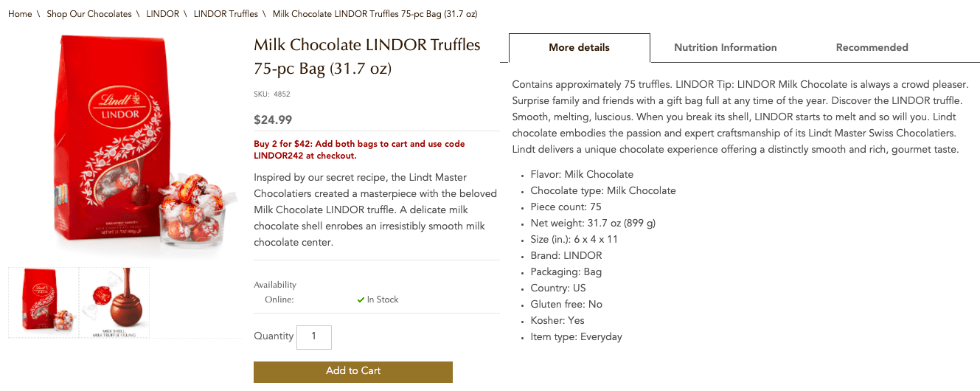Click the Add to Cart button
The height and width of the screenshot is (391, 980).
[x=352, y=372]
